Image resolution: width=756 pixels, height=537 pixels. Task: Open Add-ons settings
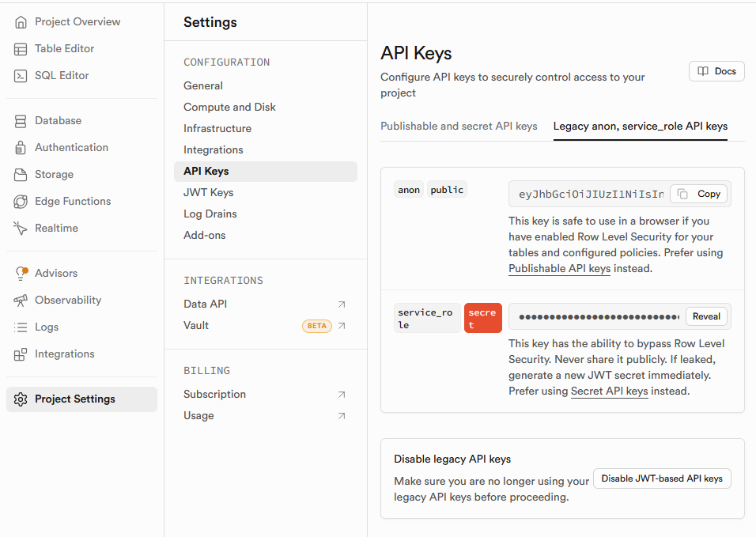point(205,235)
